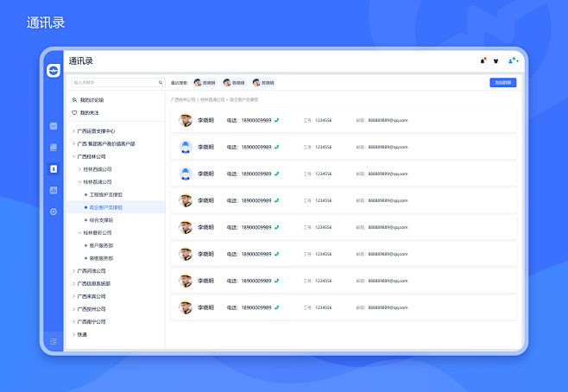Open the documents book icon in the sidebar
568x392 pixels.
pos(54,147)
